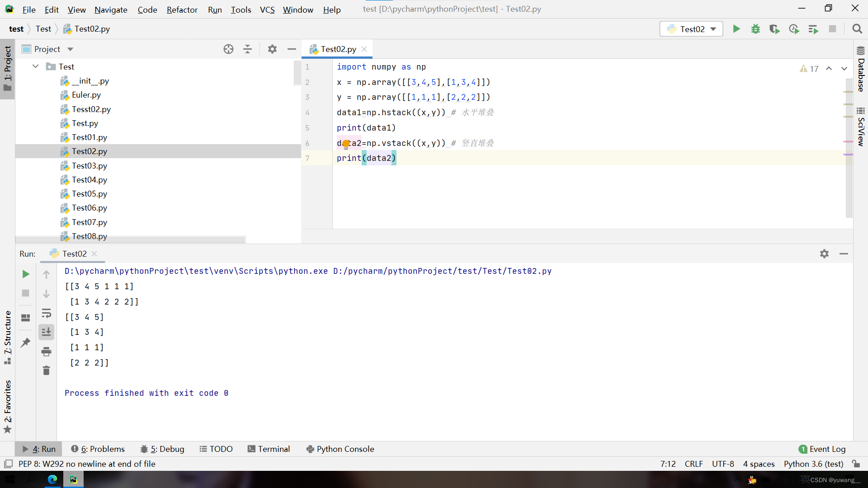
Task: Open the Refactor menu
Action: (182, 9)
